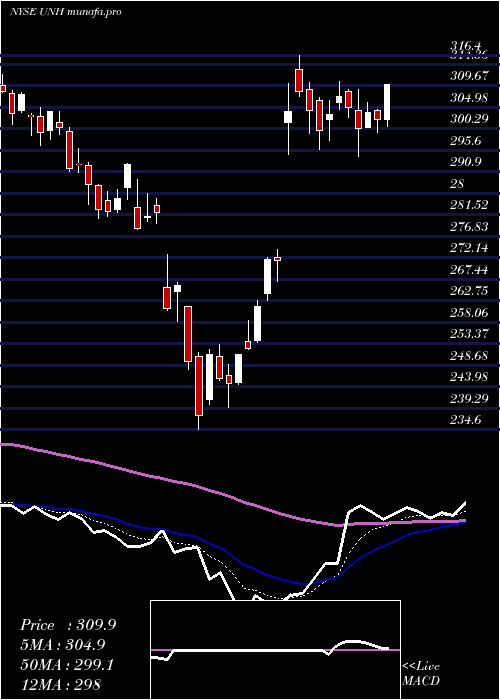This screenshot has height=700, width=500.
Task: Click the 'Price : 309.9' readout
Action: pyautogui.click(x=68, y=625)
